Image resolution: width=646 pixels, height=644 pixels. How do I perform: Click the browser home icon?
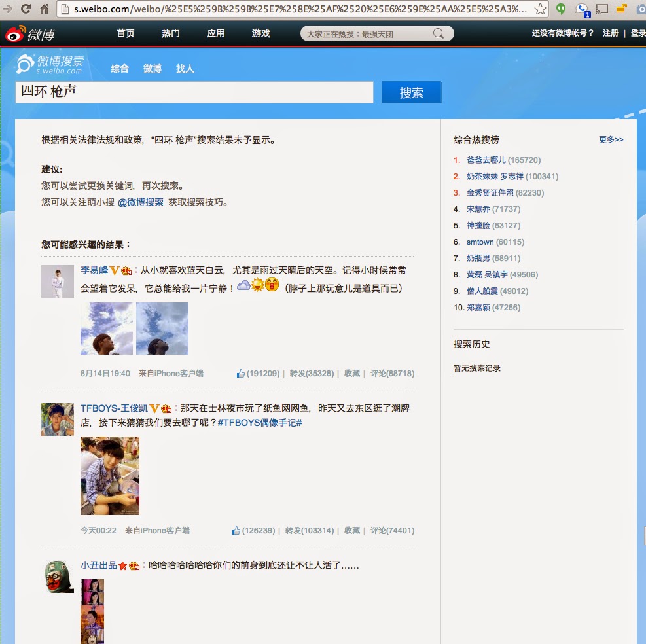pos(44,9)
